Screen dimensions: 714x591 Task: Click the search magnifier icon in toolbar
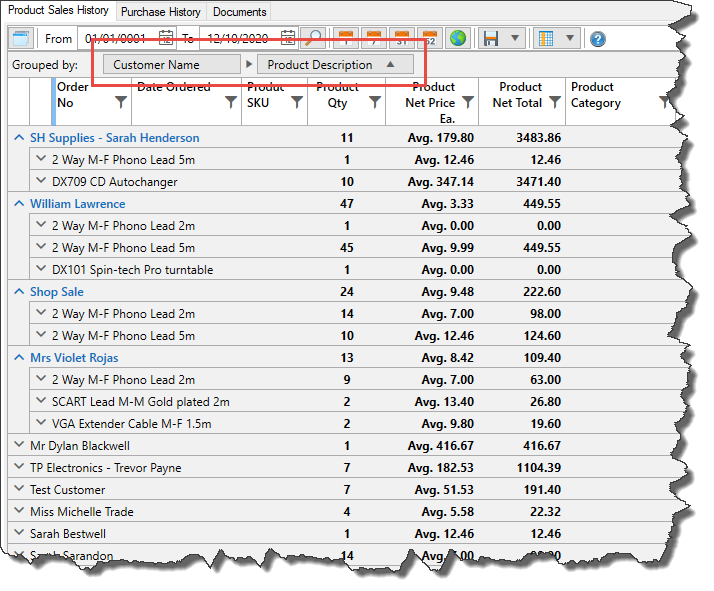[314, 39]
